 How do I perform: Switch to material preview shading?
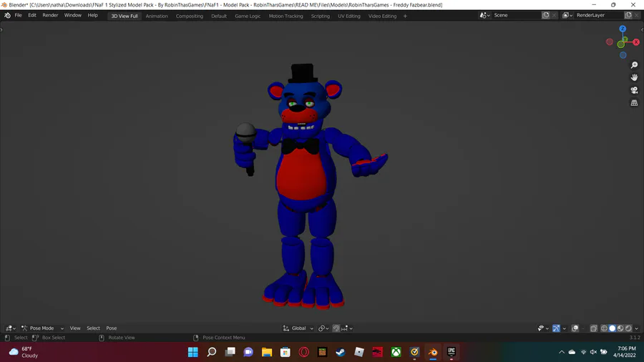pos(620,328)
